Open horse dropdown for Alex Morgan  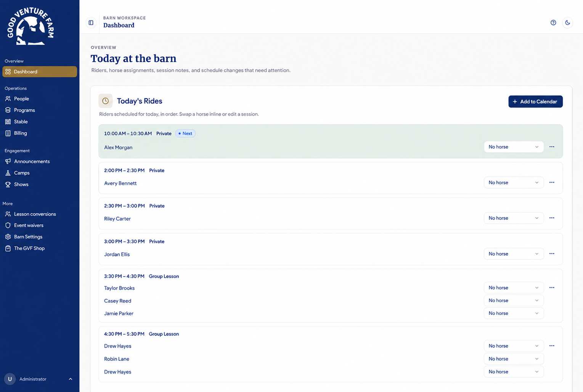514,147
